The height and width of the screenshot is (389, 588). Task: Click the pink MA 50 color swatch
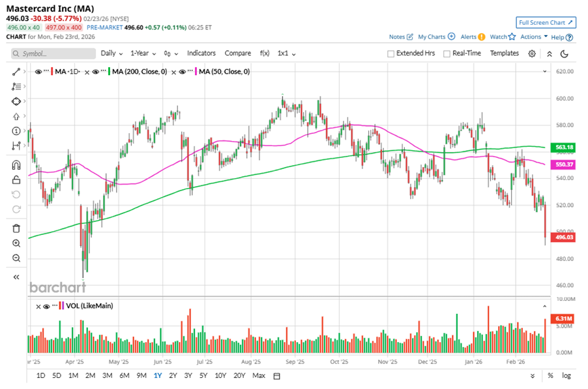point(195,71)
